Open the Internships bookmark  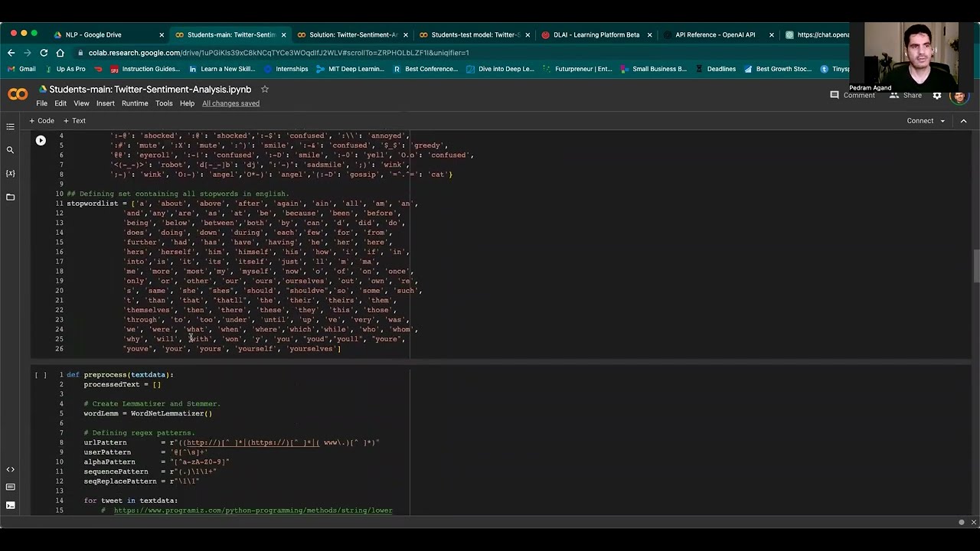point(285,69)
